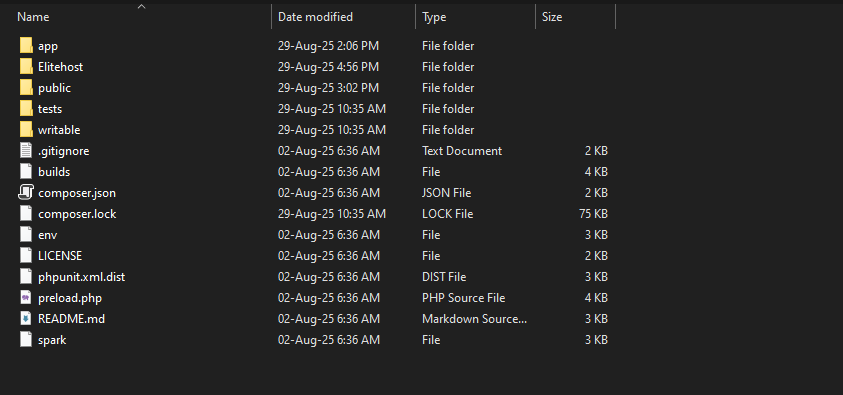Select the file name 'writable'
Viewport: 843px width, 395px height.
[59, 130]
